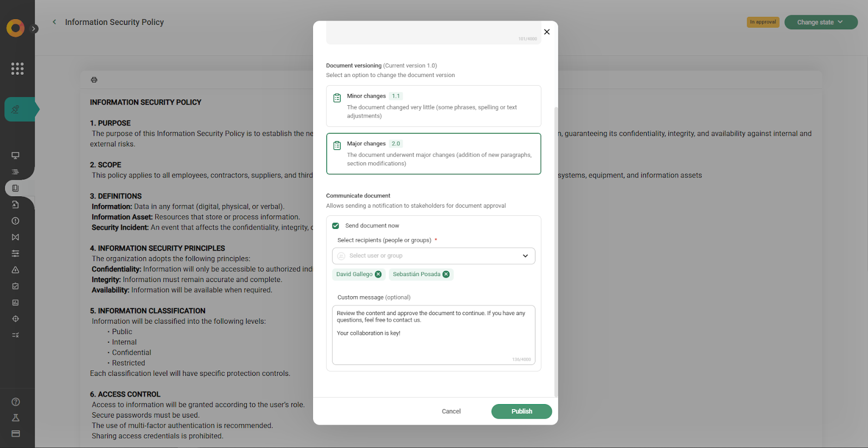Screen dimensions: 868x448
Task: Expand the Change state dropdown
Action: pos(820,22)
